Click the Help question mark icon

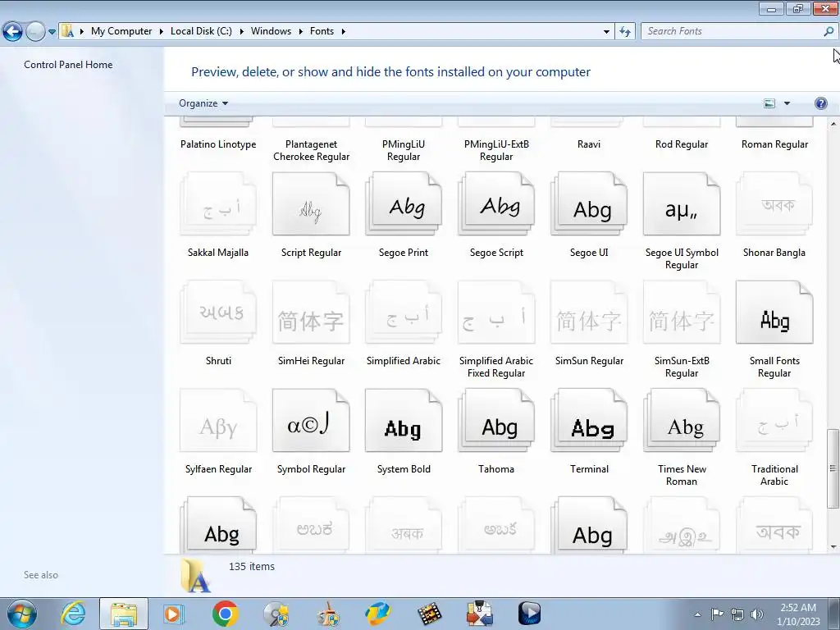pos(820,103)
